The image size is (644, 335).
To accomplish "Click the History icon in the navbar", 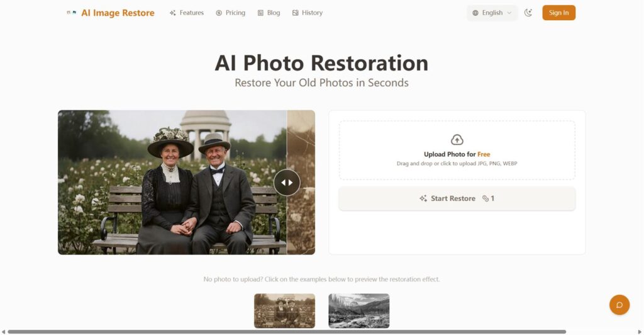I will tap(296, 13).
